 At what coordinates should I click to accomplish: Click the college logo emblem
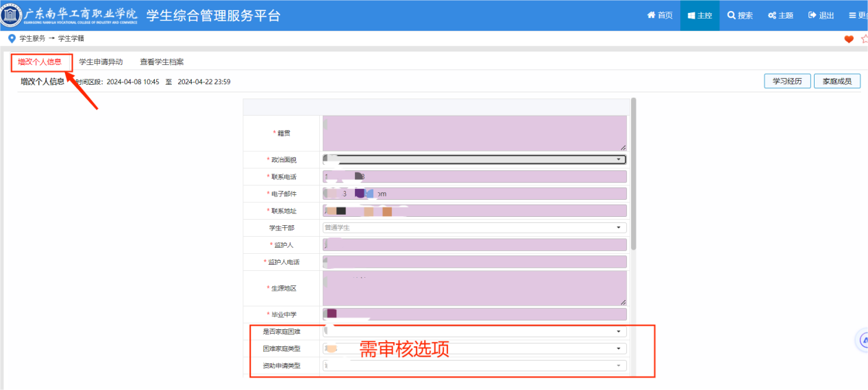pyautogui.click(x=12, y=15)
